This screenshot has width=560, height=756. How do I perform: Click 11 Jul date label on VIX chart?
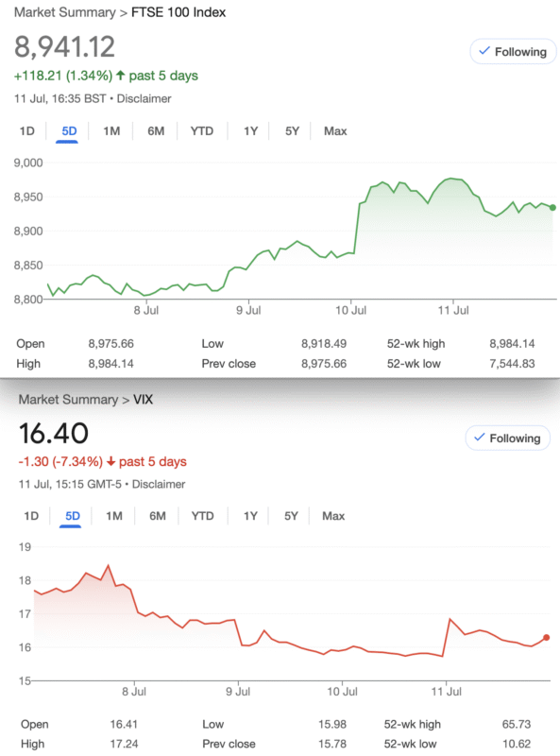pyautogui.click(x=447, y=692)
